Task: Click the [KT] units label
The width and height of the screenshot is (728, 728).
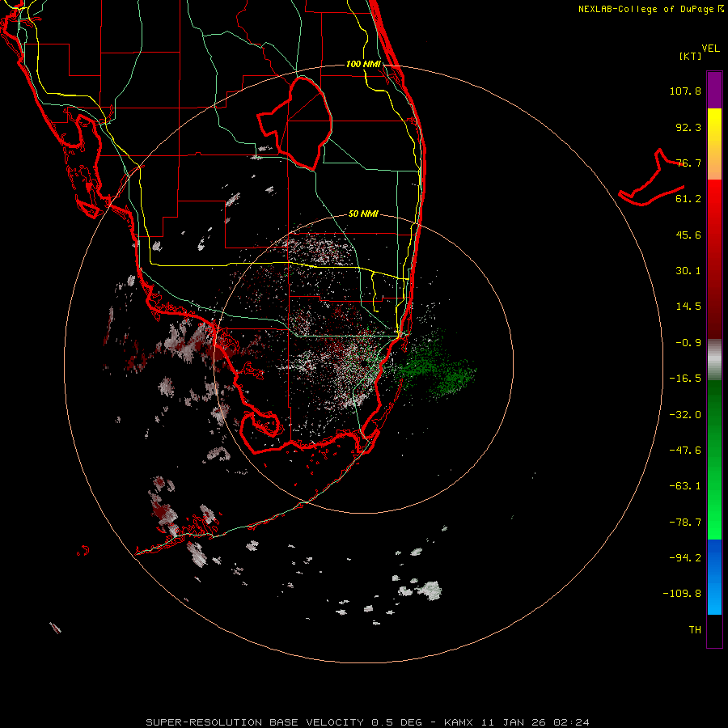Action: (691, 56)
